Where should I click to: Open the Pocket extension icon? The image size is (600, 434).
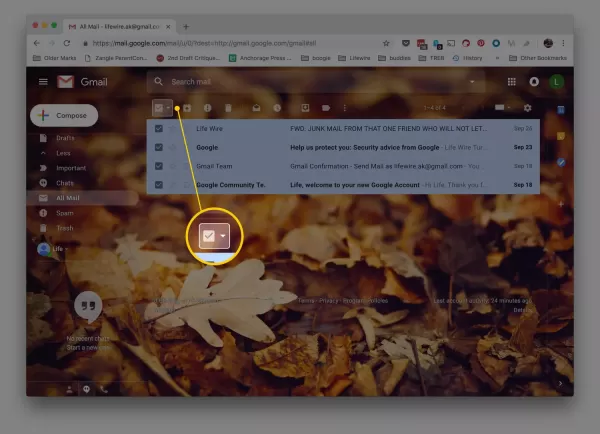pyautogui.click(x=406, y=43)
